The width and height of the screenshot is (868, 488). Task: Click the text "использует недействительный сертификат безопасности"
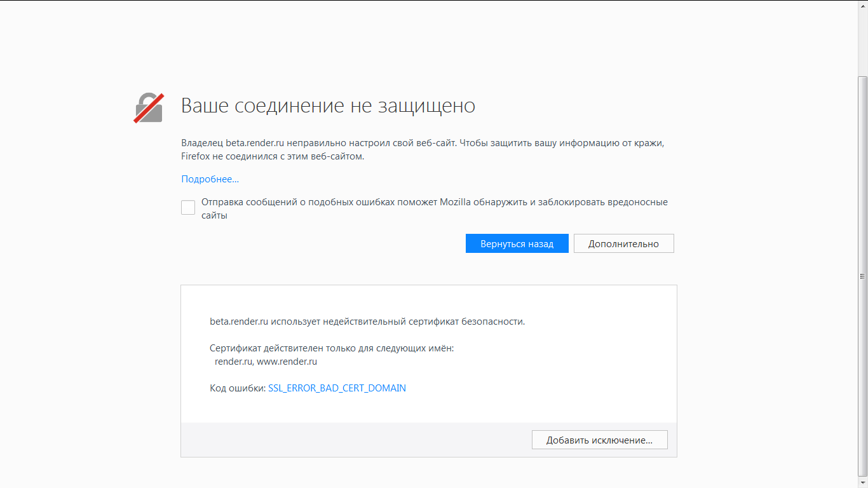(x=398, y=322)
